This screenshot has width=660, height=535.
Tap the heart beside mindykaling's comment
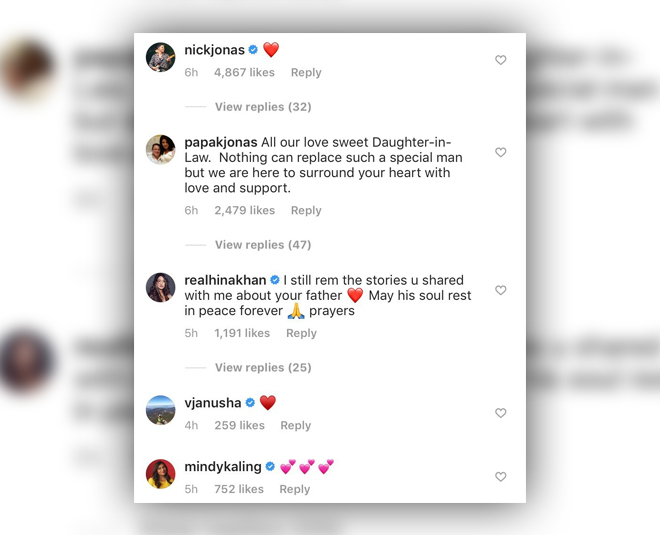[500, 476]
